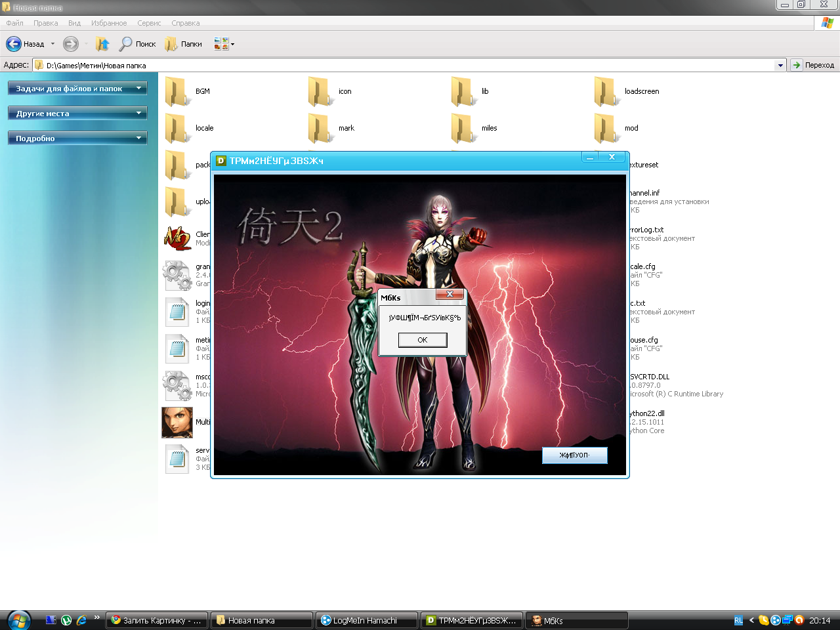Close the small М6Кs message dialog
840x630 pixels.
tap(450, 294)
